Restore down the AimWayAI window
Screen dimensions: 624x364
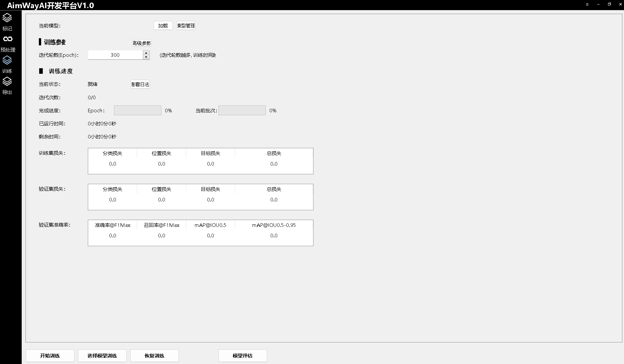click(x=609, y=5)
